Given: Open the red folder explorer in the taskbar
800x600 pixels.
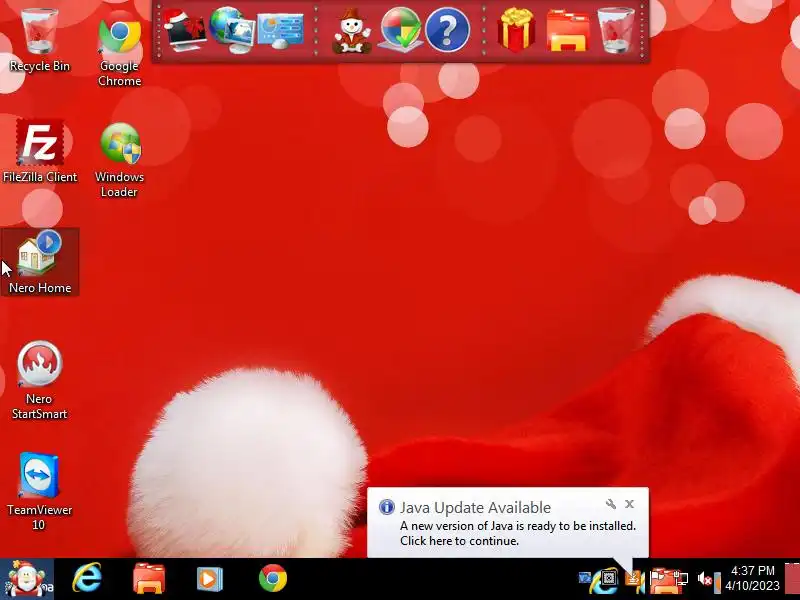Looking at the screenshot, I should (148, 579).
